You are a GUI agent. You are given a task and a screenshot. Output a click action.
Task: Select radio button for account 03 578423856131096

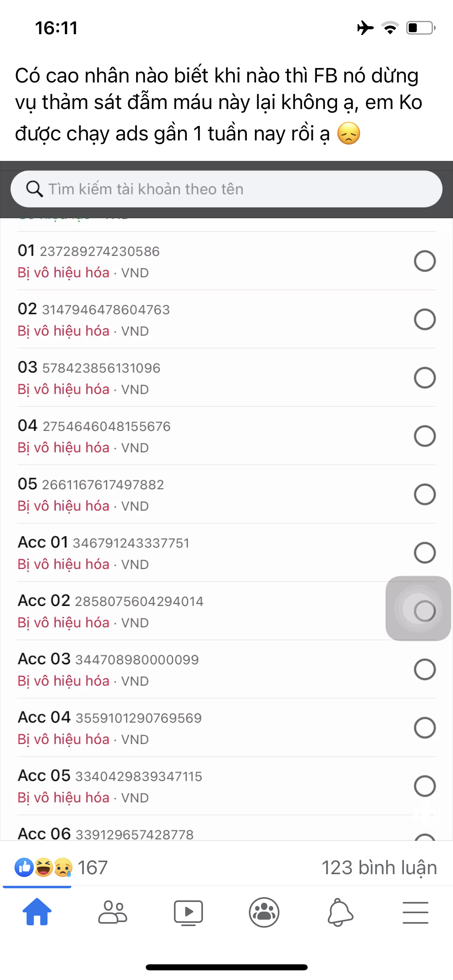click(x=425, y=378)
